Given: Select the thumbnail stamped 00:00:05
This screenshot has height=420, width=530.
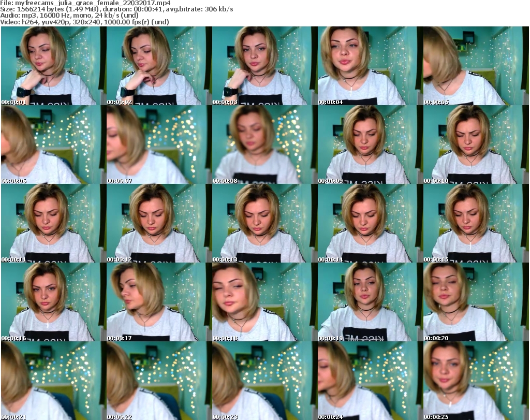Looking at the screenshot, I should [x=476, y=66].
